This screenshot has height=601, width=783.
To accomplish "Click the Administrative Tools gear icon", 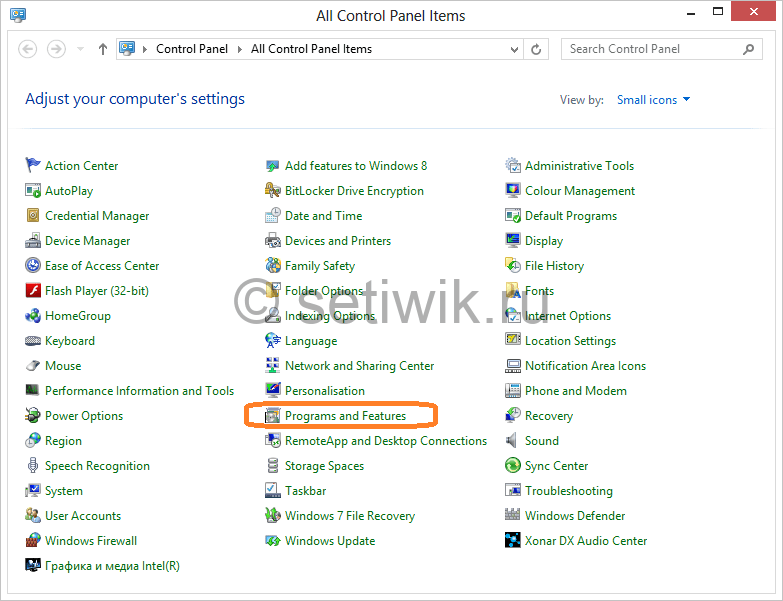I will pos(513,165).
